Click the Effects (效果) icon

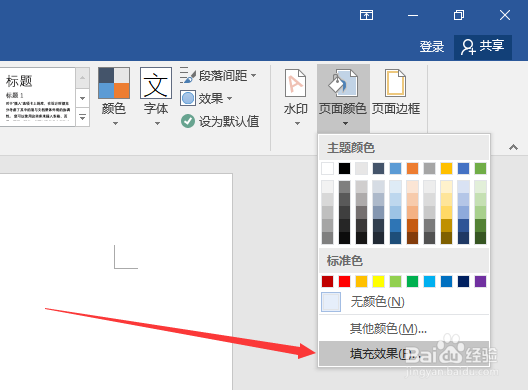(188, 98)
